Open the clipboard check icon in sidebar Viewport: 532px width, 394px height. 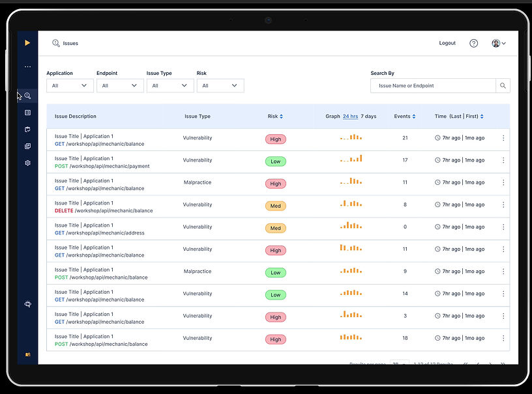(28, 130)
